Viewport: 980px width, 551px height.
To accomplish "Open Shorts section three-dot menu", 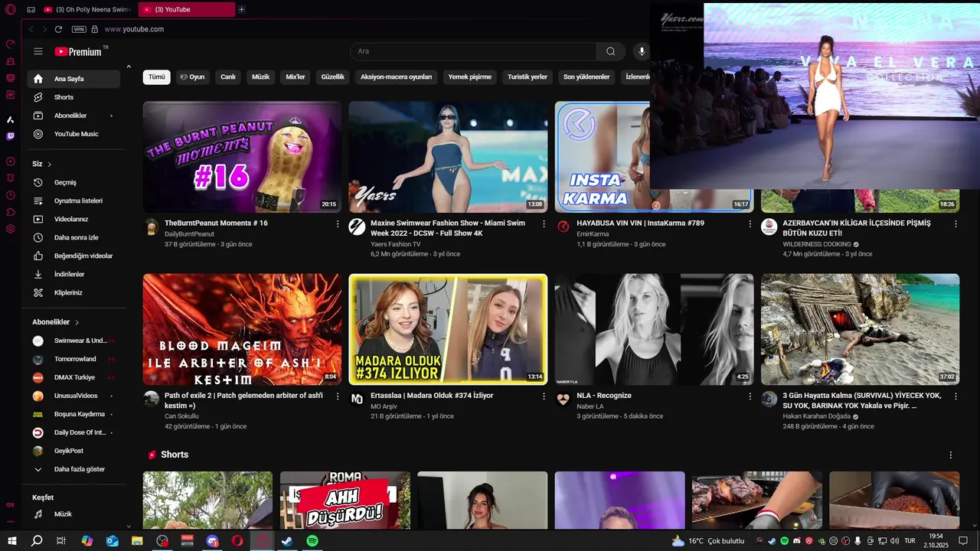I will 951,455.
